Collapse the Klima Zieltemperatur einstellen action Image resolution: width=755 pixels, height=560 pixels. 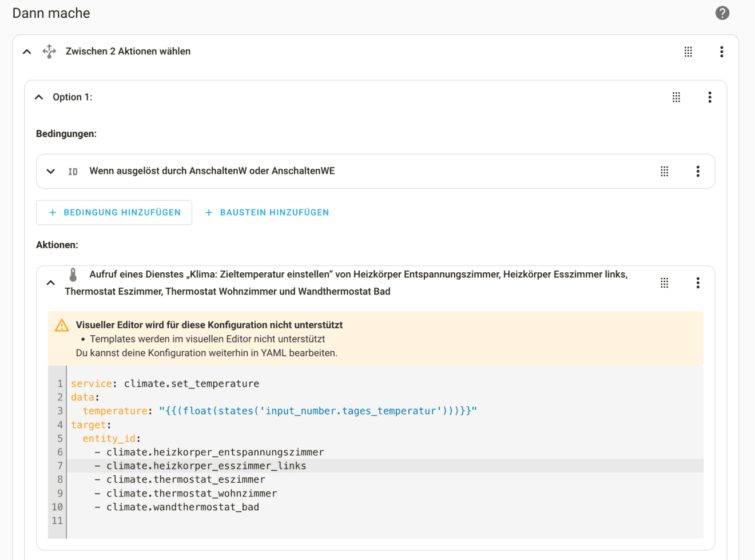coord(51,283)
